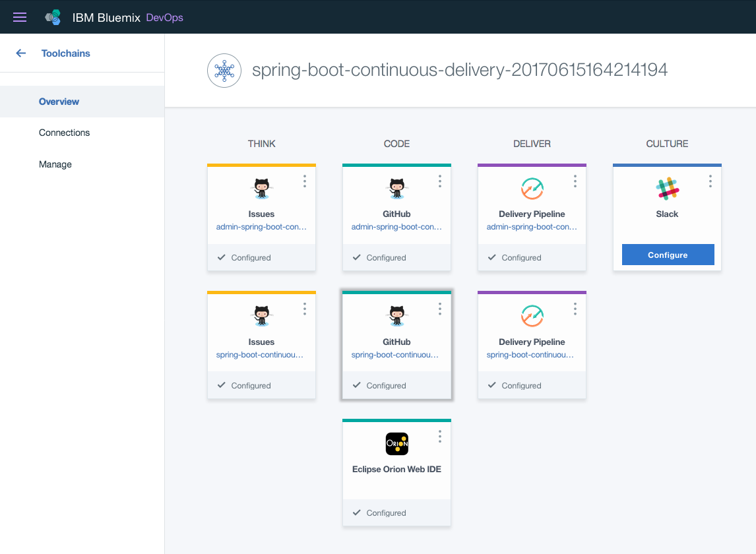Select the Overview sidebar item
The height and width of the screenshot is (554, 756).
tap(82, 102)
